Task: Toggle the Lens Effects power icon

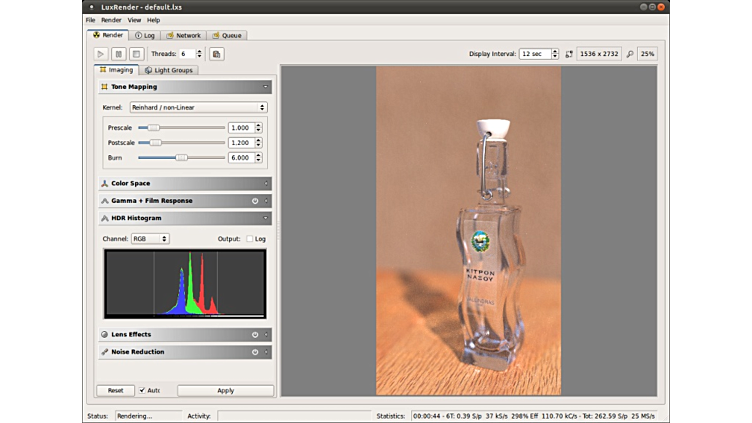Action: coord(255,335)
